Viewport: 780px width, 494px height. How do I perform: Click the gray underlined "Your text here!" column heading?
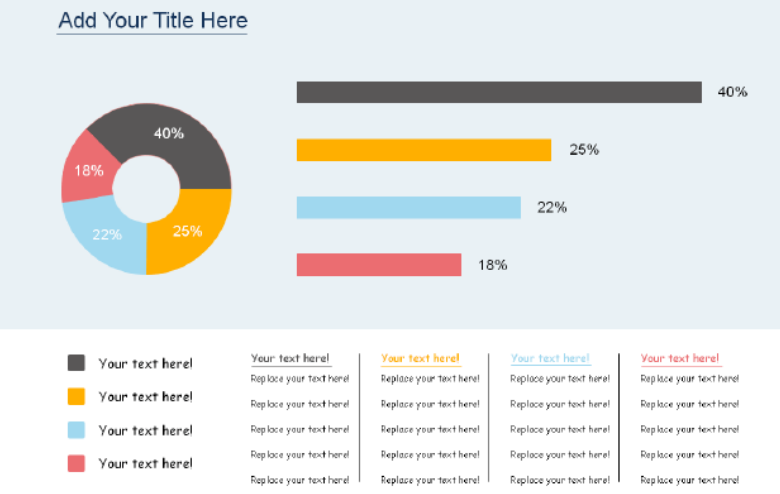pos(290,358)
